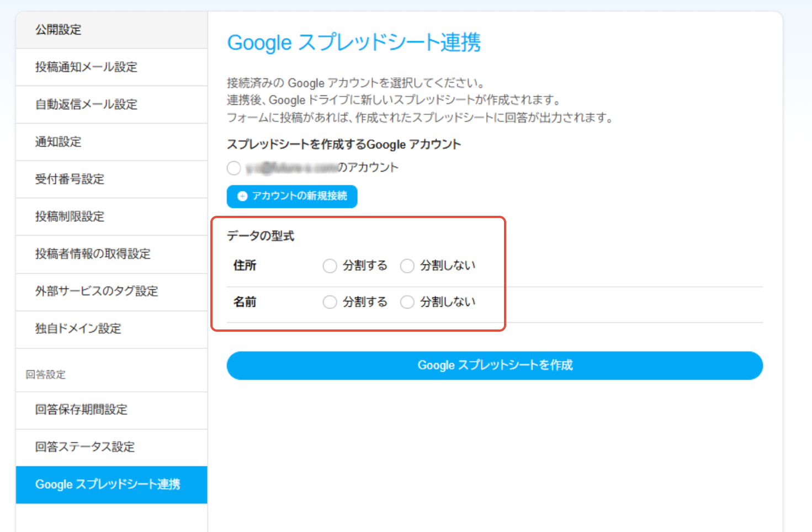Click the Google スプレッドシート連携 page heading

(354, 42)
